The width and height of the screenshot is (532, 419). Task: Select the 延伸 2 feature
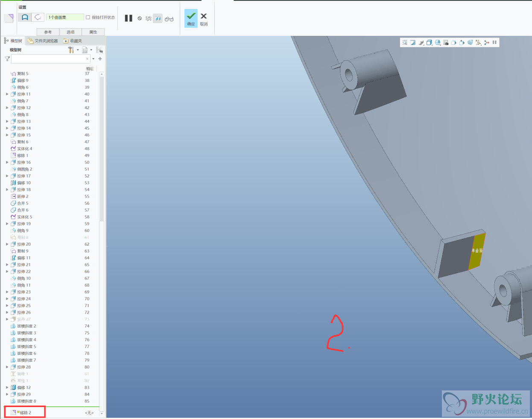point(20,197)
